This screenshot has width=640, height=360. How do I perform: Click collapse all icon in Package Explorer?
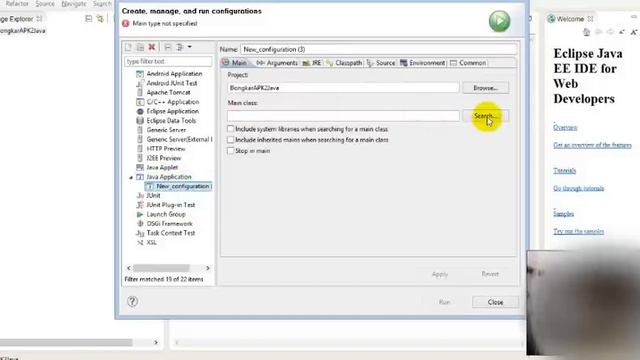89,19
